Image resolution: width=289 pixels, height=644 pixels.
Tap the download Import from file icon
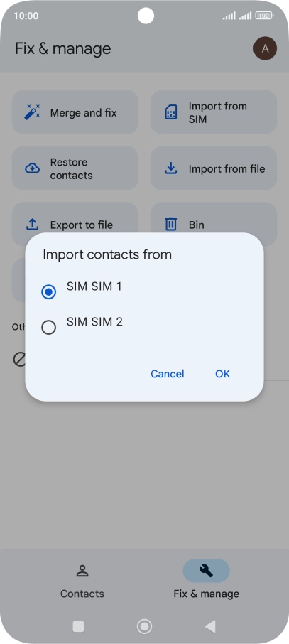point(170,168)
